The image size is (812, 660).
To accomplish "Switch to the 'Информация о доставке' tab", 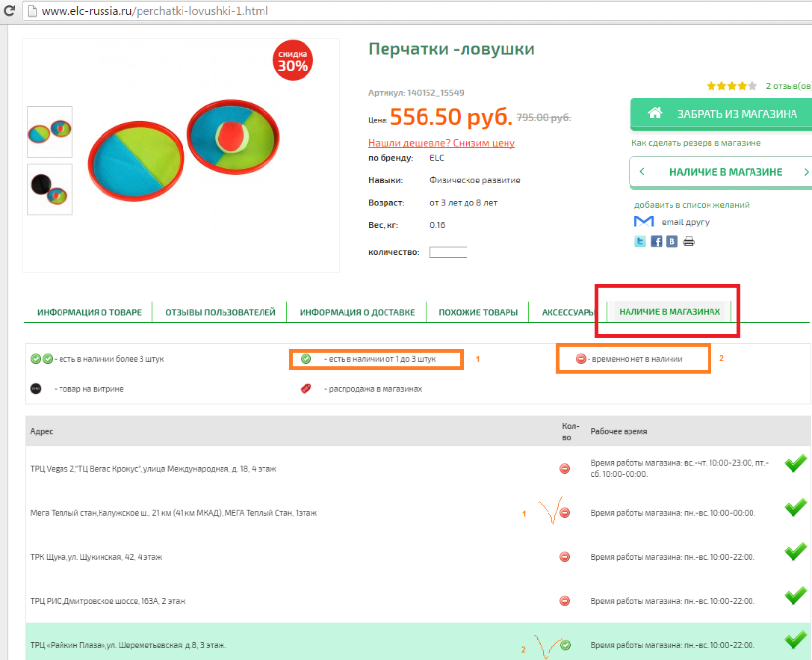I will pyautogui.click(x=357, y=312).
